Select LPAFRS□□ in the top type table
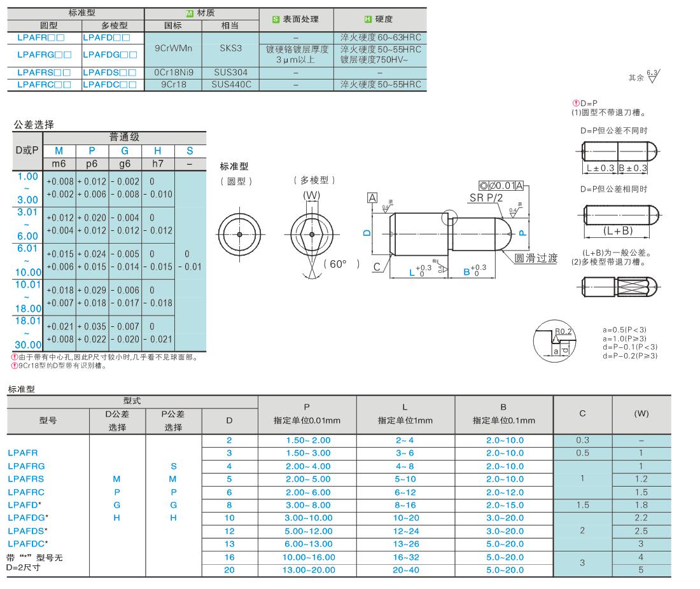 (x=44, y=73)
